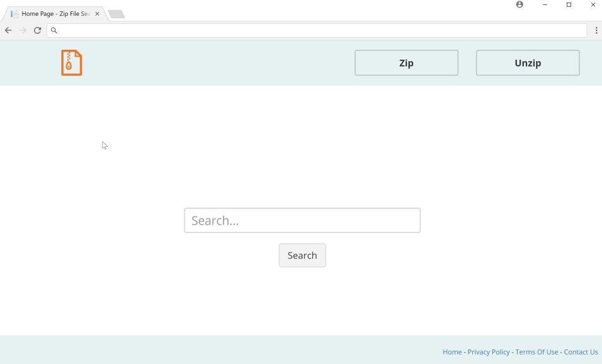The width and height of the screenshot is (602, 364).
Task: Go to the Contact Us page
Action: (581, 351)
